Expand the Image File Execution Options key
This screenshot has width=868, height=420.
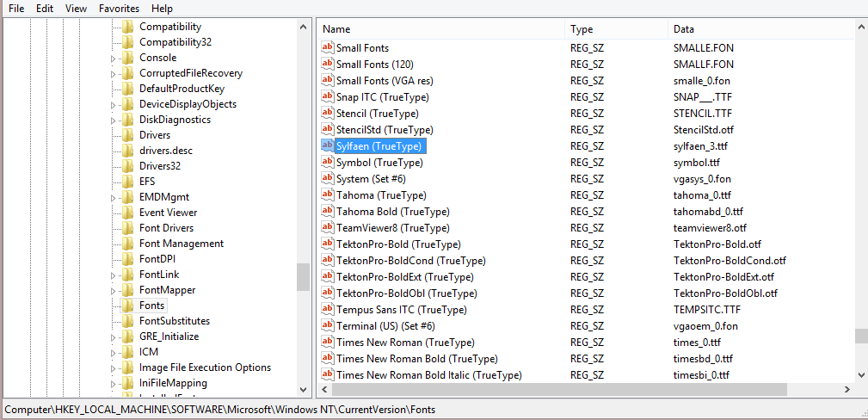coord(113,368)
